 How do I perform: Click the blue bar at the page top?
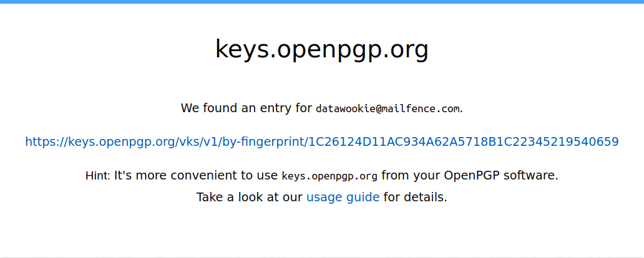[x=321, y=2]
